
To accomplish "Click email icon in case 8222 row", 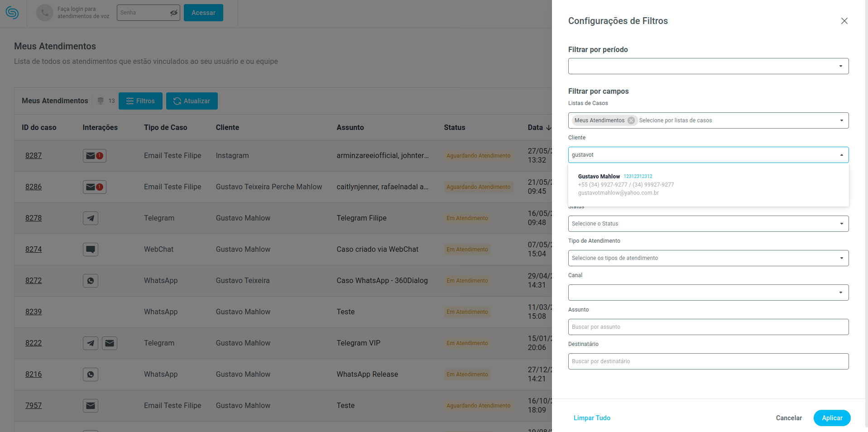I will (110, 343).
